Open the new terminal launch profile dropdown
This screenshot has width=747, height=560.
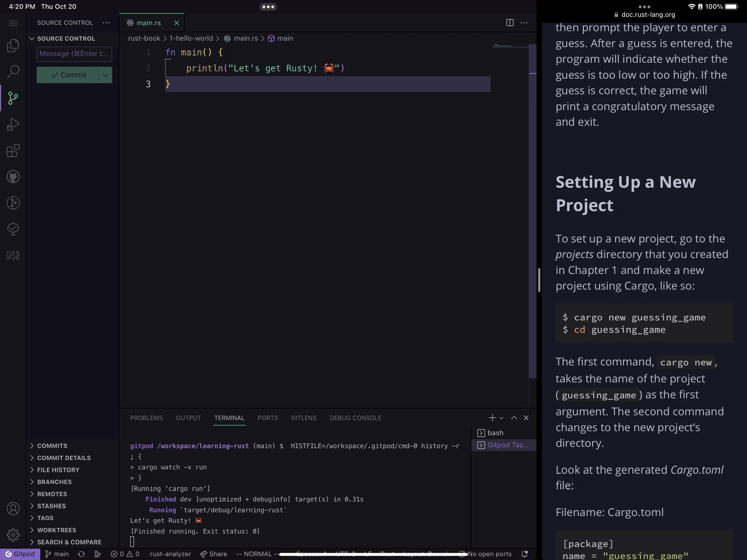(502, 418)
